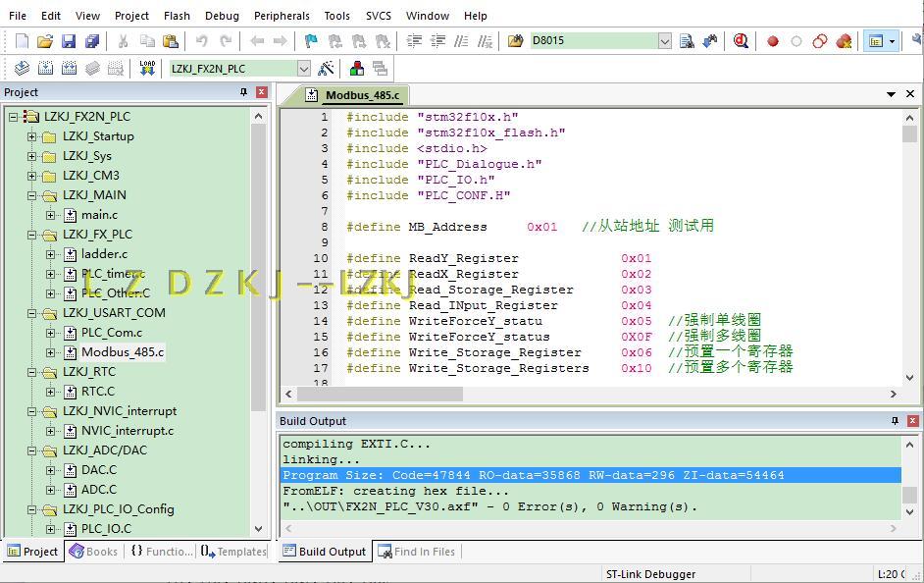Select RTC.C in project tree

click(98, 392)
